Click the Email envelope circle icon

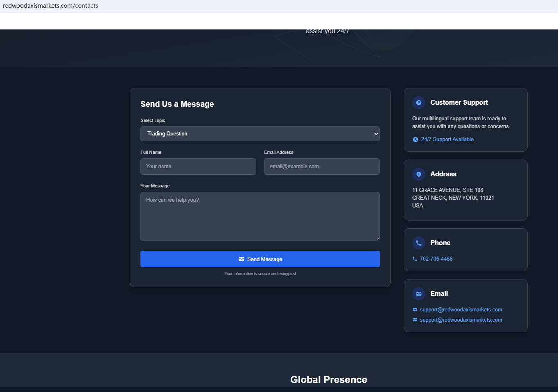click(418, 294)
